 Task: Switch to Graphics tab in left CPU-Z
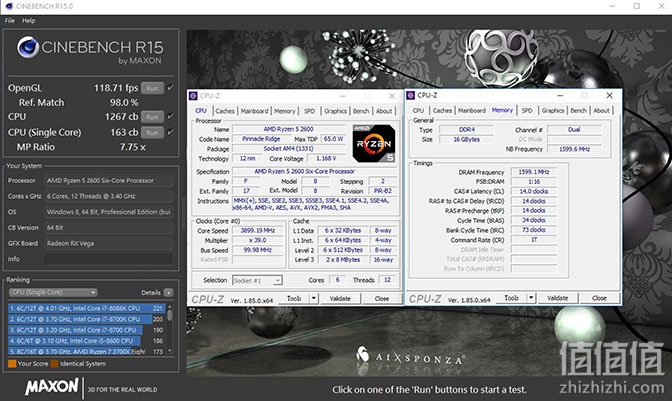[335, 111]
